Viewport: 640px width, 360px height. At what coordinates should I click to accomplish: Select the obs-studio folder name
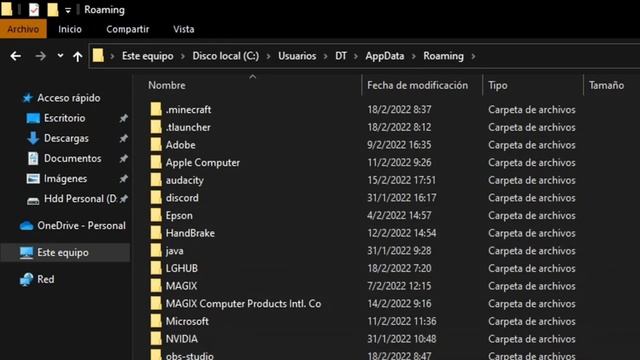click(190, 356)
